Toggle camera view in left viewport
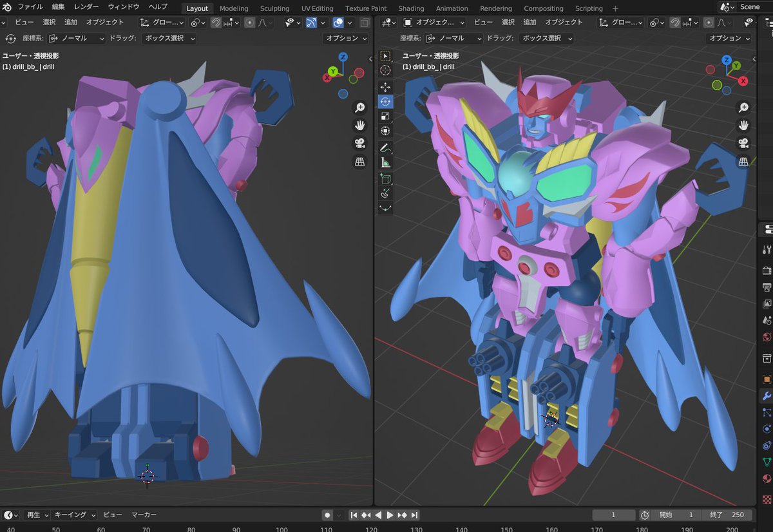The height and width of the screenshot is (532, 773). tap(359, 144)
